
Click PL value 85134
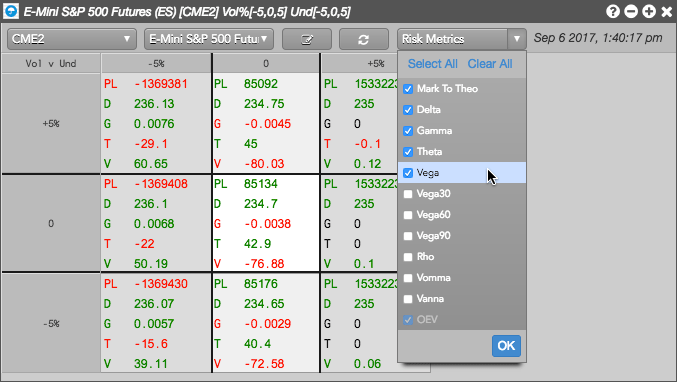(x=261, y=184)
